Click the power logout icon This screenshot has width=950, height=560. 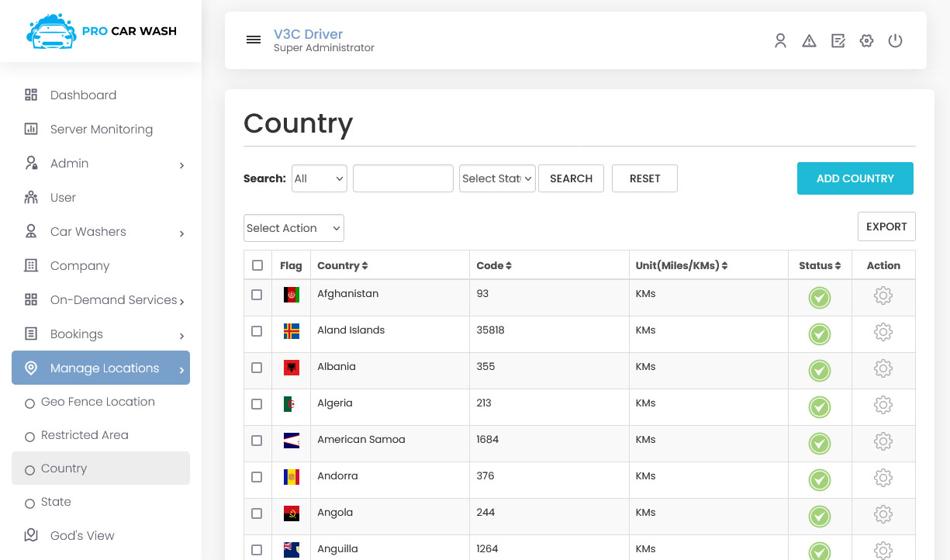896,41
